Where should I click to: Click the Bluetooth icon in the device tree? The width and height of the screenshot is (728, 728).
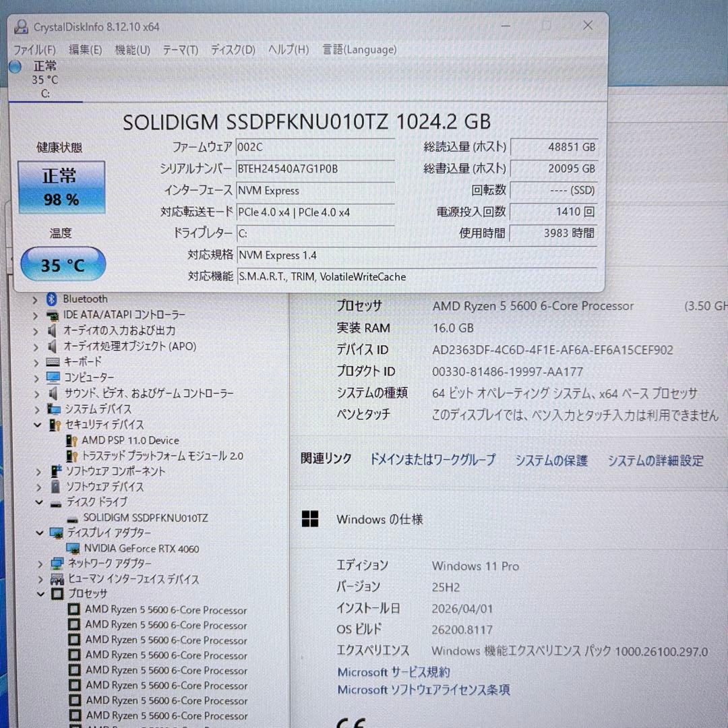[51, 299]
